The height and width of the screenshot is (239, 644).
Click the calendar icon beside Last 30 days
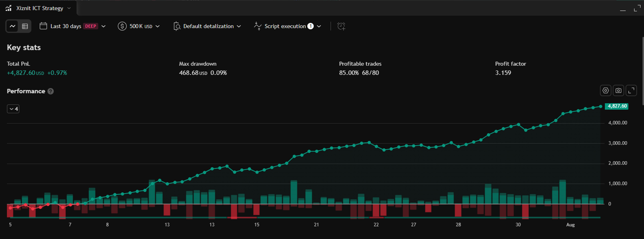43,26
